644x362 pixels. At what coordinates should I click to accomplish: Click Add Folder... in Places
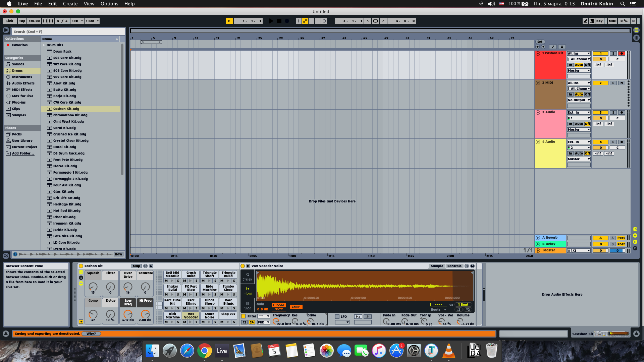pyautogui.click(x=23, y=153)
